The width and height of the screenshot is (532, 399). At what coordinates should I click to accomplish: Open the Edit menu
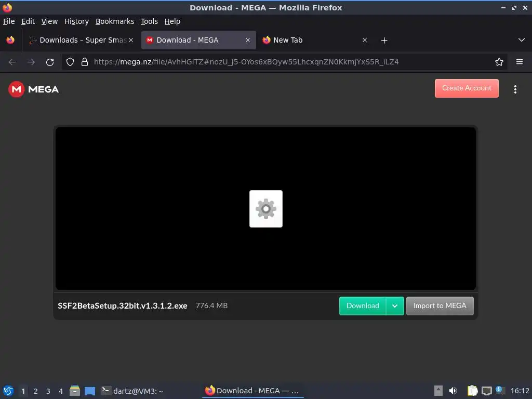pyautogui.click(x=28, y=21)
